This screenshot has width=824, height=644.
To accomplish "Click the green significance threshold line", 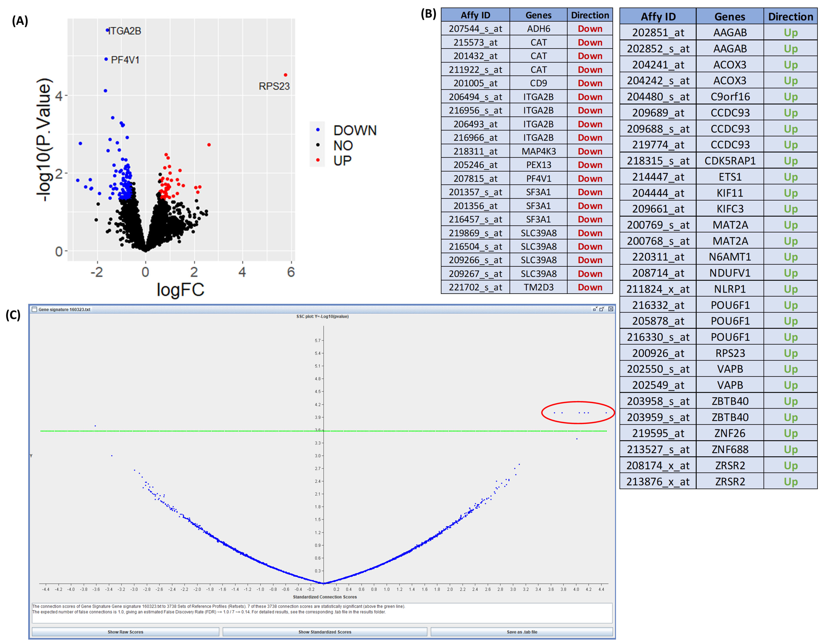I will (226, 431).
